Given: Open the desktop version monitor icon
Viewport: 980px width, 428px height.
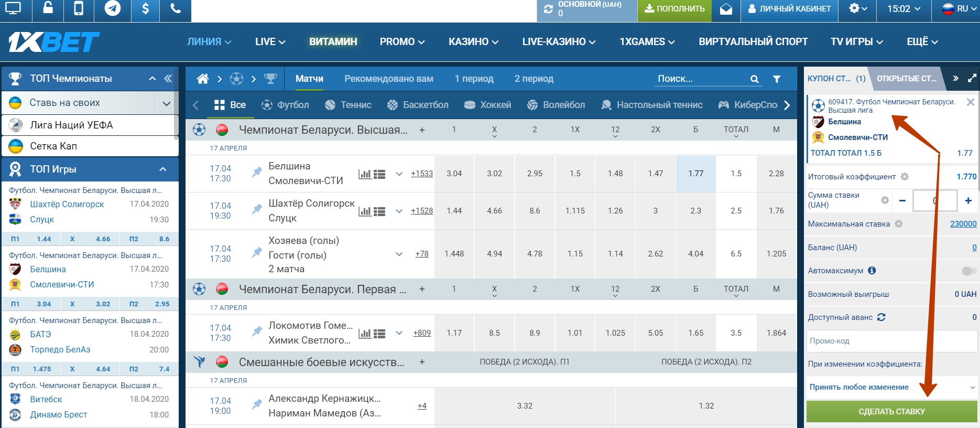Looking at the screenshot, I should tap(13, 8).
